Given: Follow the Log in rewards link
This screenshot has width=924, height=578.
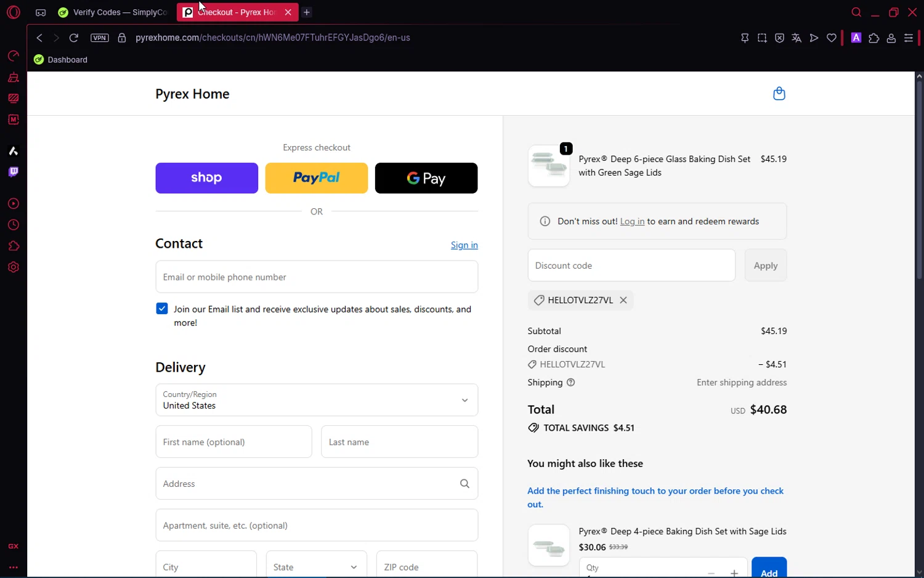Looking at the screenshot, I should [x=632, y=222].
